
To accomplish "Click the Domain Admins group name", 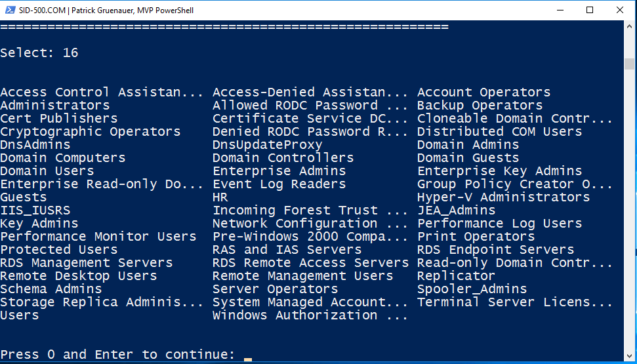I will coord(468,145).
